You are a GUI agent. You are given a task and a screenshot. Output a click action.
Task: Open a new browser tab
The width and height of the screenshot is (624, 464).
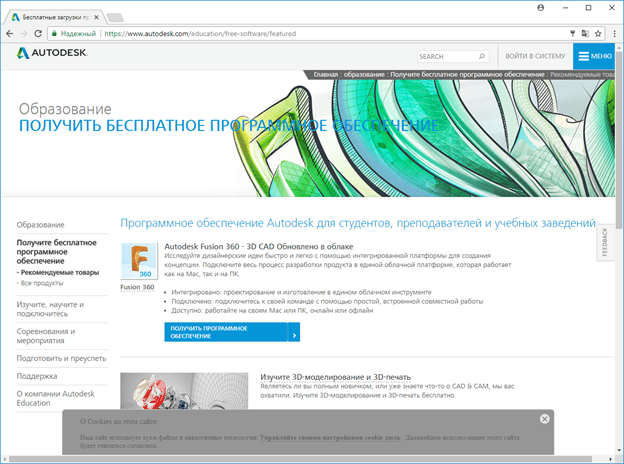point(115,18)
